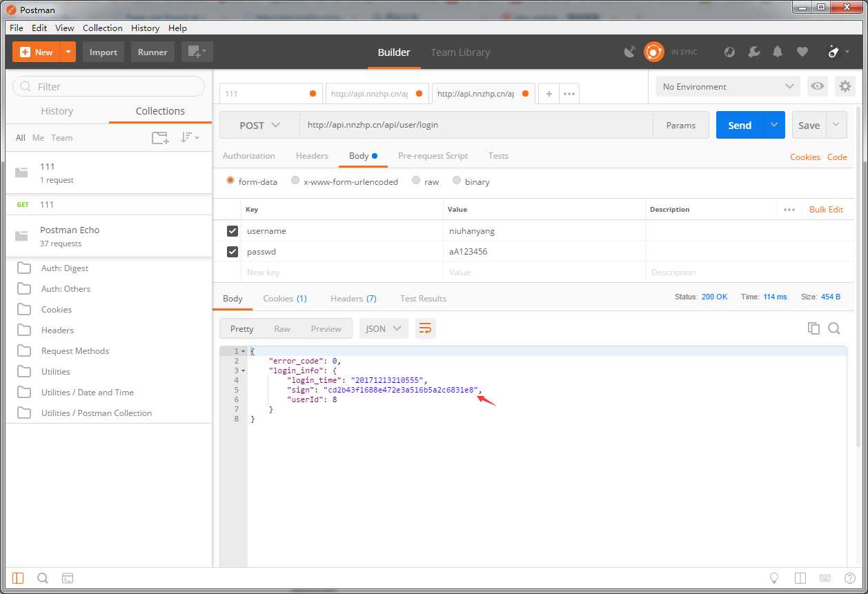
Task: Open the POST method dropdown
Action: point(259,125)
